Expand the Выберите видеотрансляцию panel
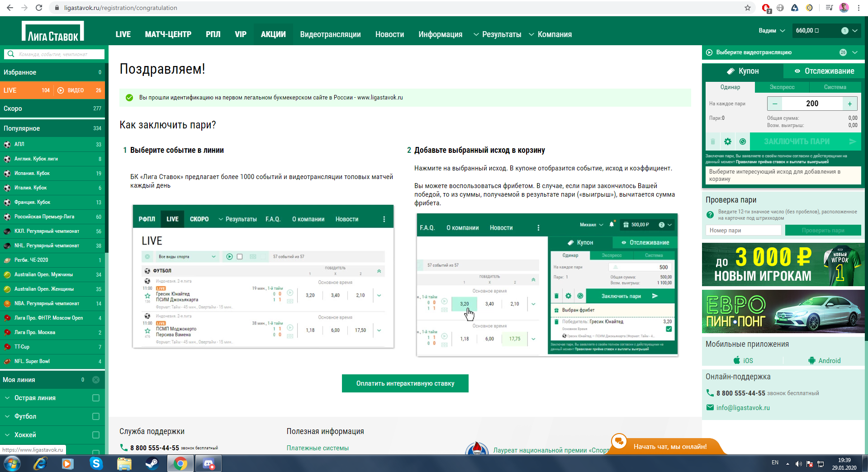Viewport: 868px width, 472px height. coord(854,52)
